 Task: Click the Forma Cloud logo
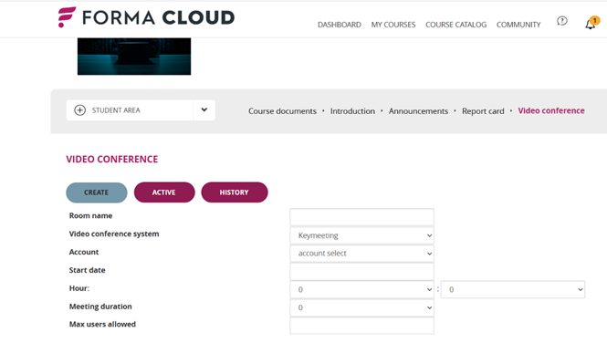tap(146, 17)
